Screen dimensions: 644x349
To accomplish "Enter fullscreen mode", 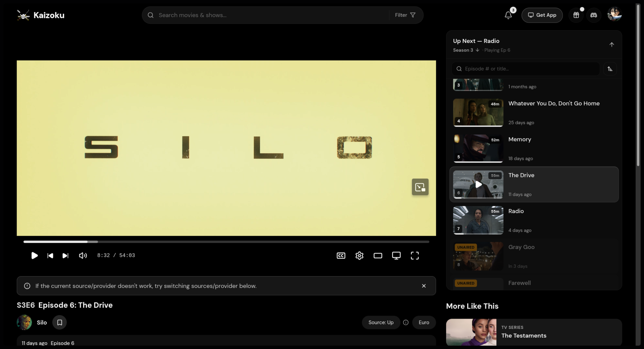I will [x=415, y=255].
